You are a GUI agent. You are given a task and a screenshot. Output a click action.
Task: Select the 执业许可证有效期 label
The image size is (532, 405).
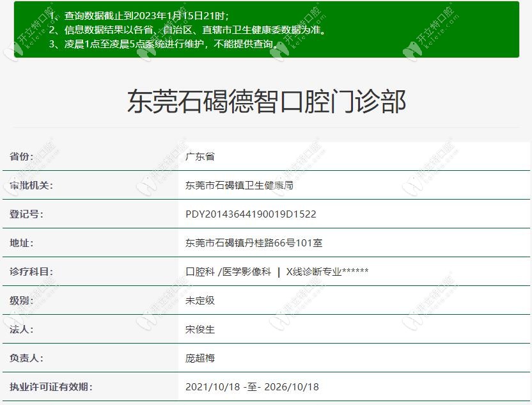point(51,386)
